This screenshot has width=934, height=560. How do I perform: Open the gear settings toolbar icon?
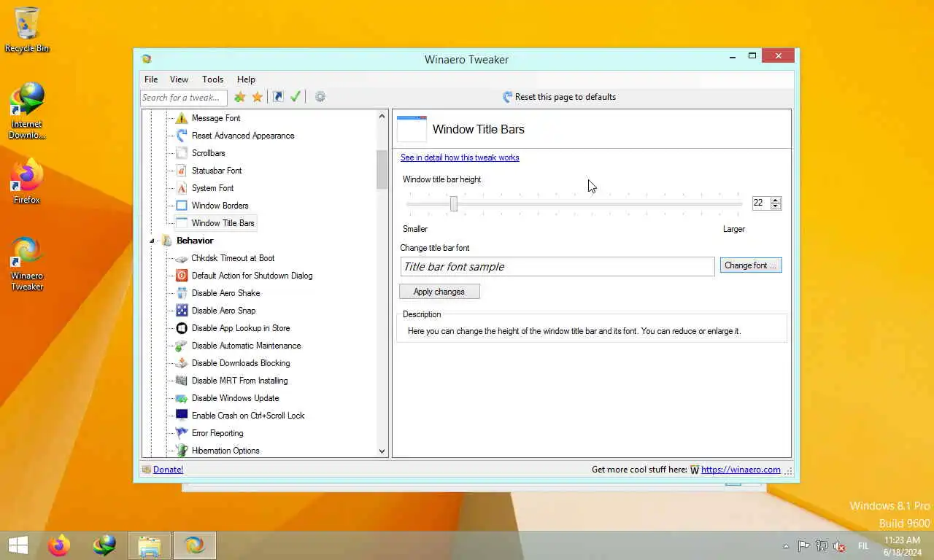(x=320, y=97)
